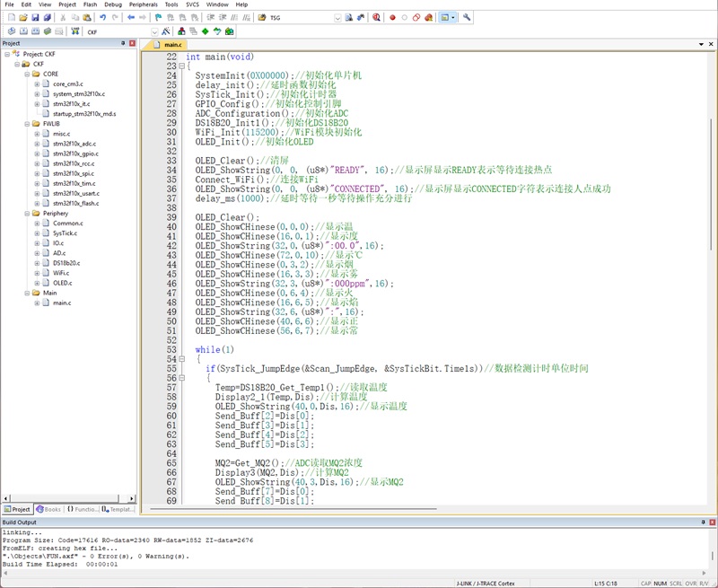Screen dimensions: 718x588
Task: Click the Open file toolbar icon
Action: [x=23, y=17]
